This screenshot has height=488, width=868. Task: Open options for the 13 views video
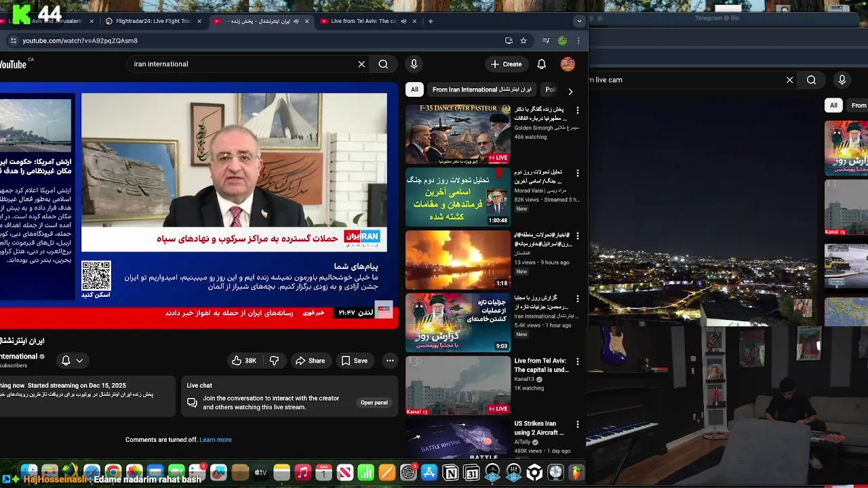578,236
